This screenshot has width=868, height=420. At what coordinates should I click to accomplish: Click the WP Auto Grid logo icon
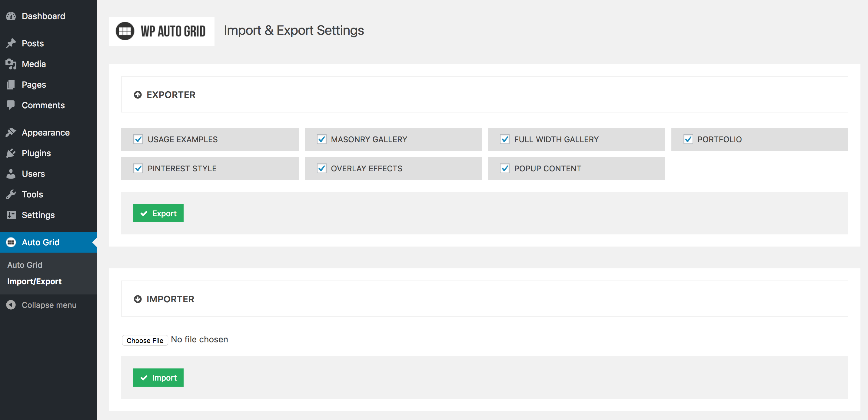coord(125,31)
